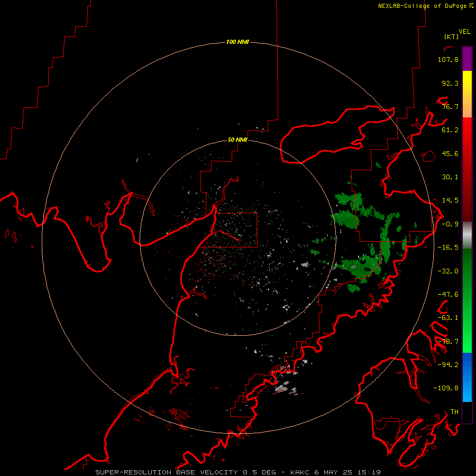
Task: Pick the blue segment of the color bar
Action: [467, 377]
